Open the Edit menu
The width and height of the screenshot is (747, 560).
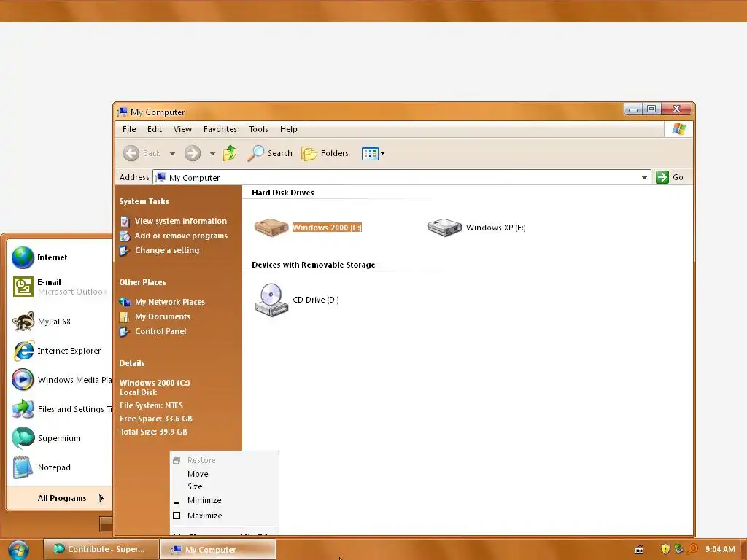pos(155,129)
